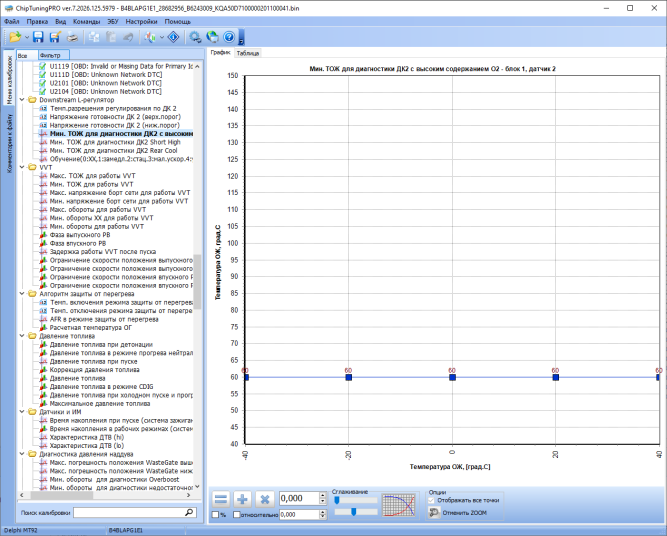The width and height of the screenshot is (667, 536).
Task: Click the Undo arrow toolbar icon
Action: point(128,37)
